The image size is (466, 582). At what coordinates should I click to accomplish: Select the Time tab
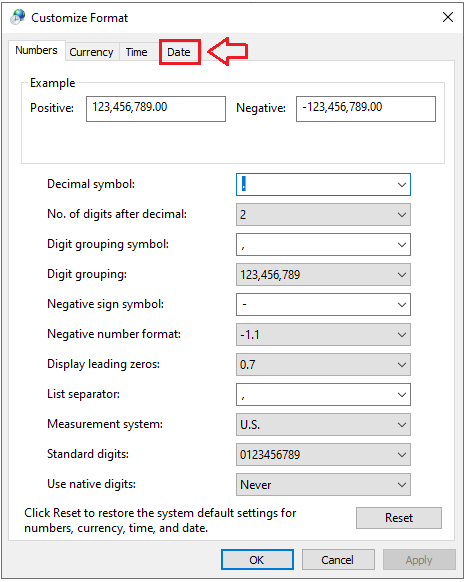(x=136, y=52)
